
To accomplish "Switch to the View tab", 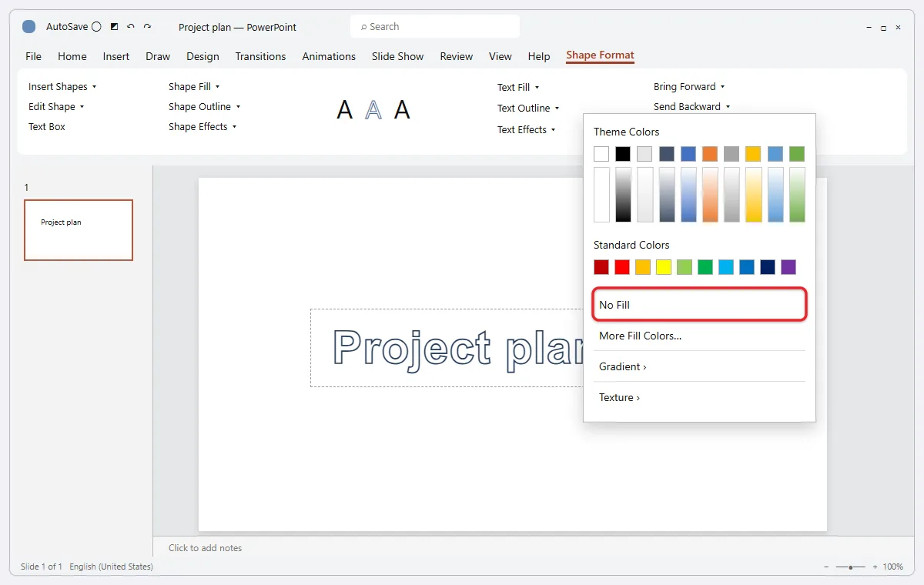I will pyautogui.click(x=500, y=56).
